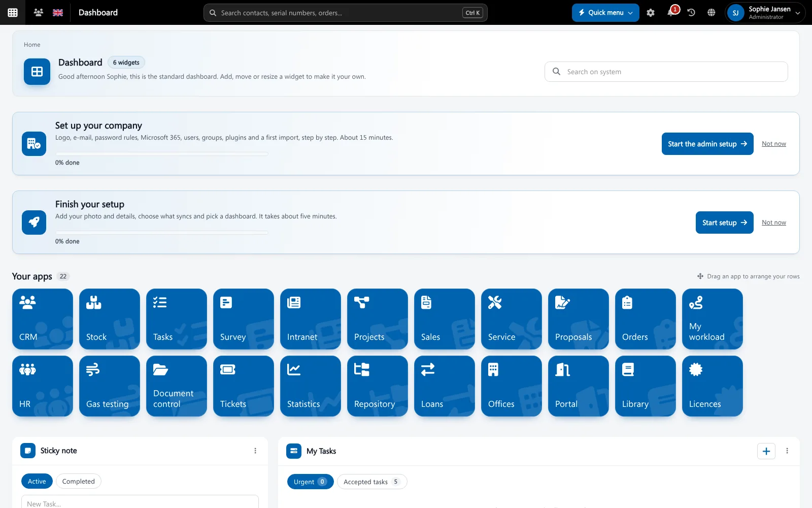This screenshot has width=812, height=508.
Task: Open the Gas testing app tile
Action: click(110, 386)
